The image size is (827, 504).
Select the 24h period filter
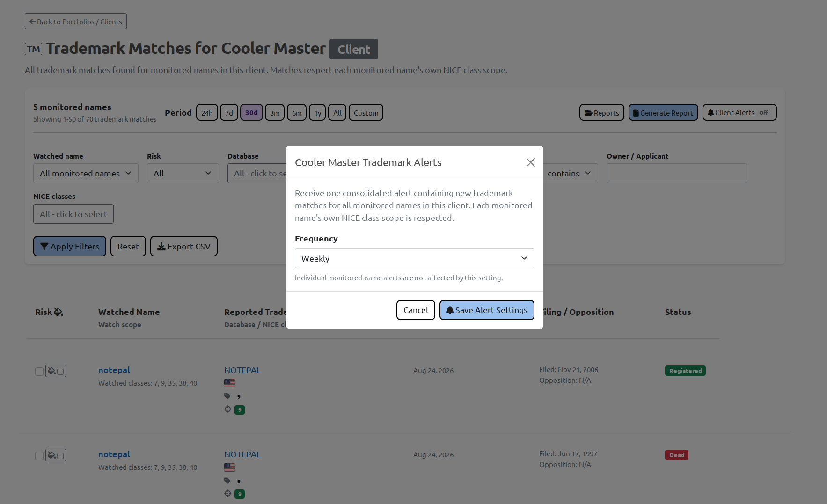207,112
